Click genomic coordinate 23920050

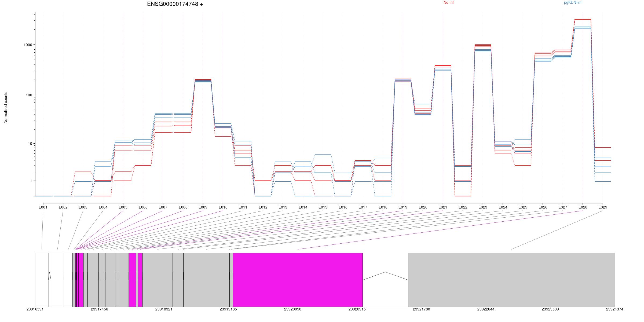click(x=292, y=309)
